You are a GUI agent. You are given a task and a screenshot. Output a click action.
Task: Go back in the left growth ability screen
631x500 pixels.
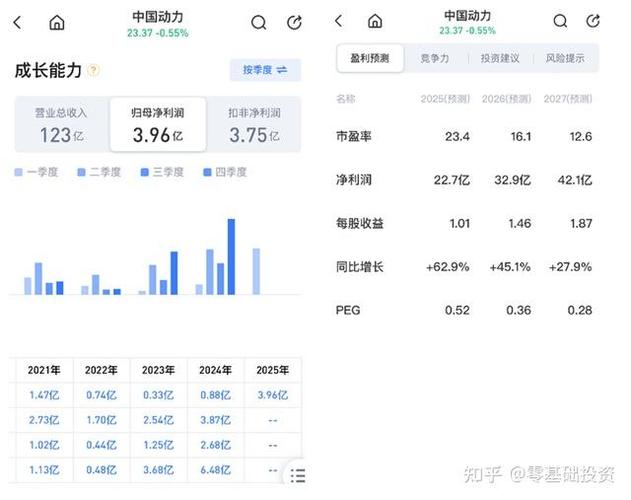tap(17, 23)
